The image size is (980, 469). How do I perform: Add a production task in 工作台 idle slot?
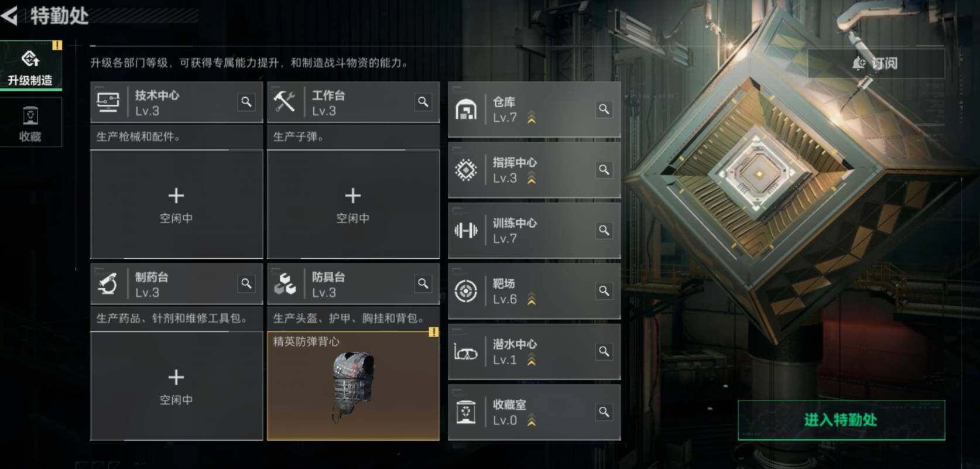pos(353,204)
